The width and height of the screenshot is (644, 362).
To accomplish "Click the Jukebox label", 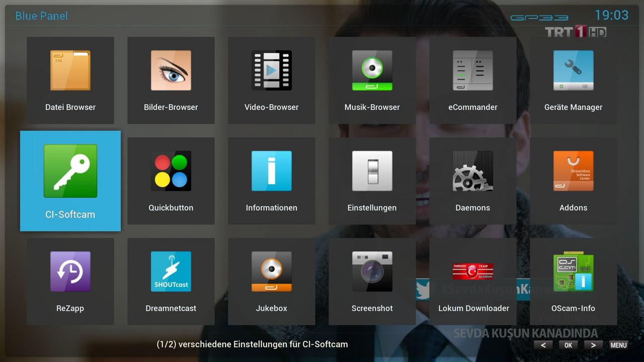I will pos(272,308).
